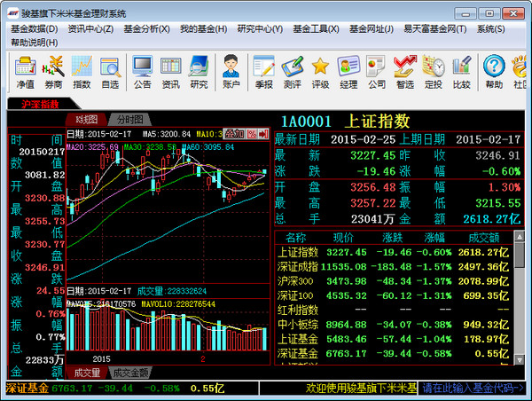Open the 基金分析(X) menu
Screen dimensions: 532x401
click(x=146, y=29)
